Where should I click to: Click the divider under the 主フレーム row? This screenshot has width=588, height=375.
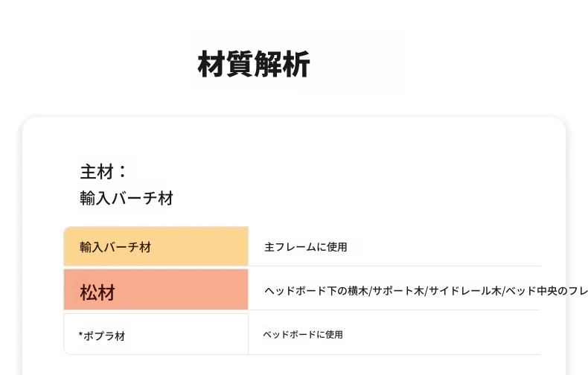coord(394,266)
